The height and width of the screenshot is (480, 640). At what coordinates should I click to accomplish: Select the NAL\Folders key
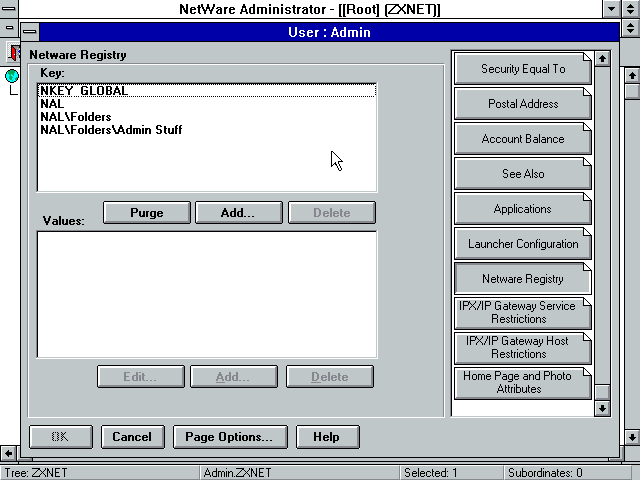point(207,117)
